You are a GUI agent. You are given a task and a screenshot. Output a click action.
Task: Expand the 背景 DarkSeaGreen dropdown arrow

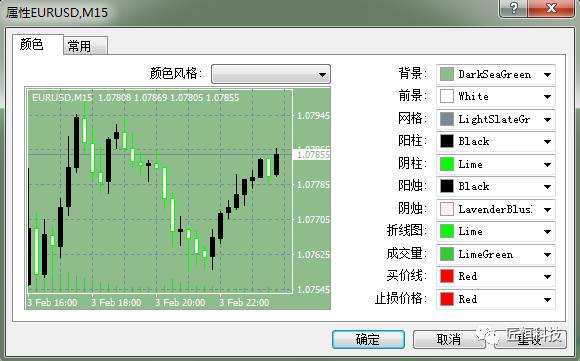click(x=547, y=75)
